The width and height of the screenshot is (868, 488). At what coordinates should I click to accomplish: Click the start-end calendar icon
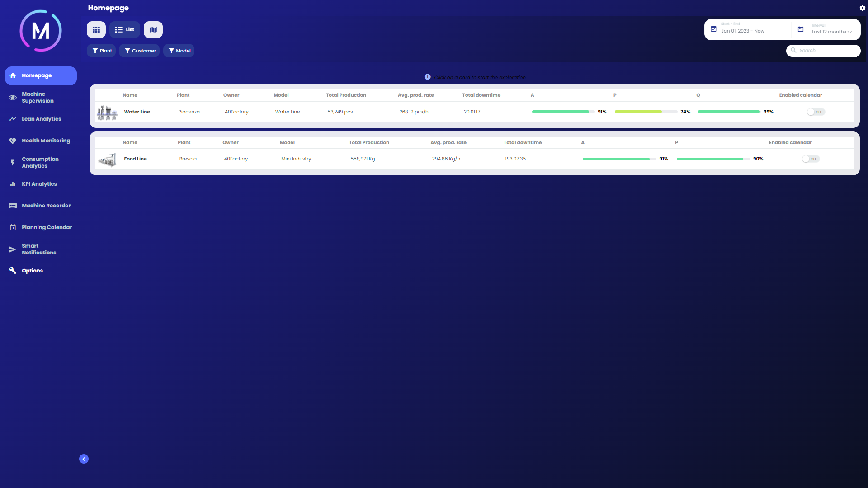pos(713,29)
